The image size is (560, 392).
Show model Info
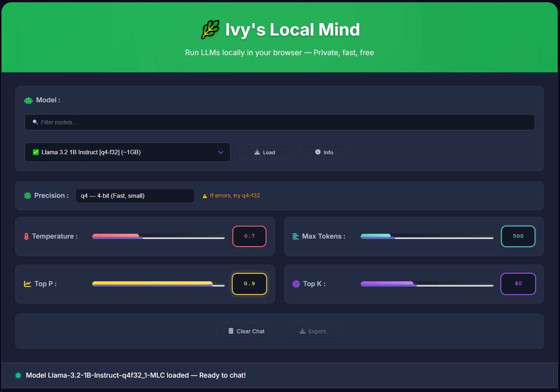[324, 152]
